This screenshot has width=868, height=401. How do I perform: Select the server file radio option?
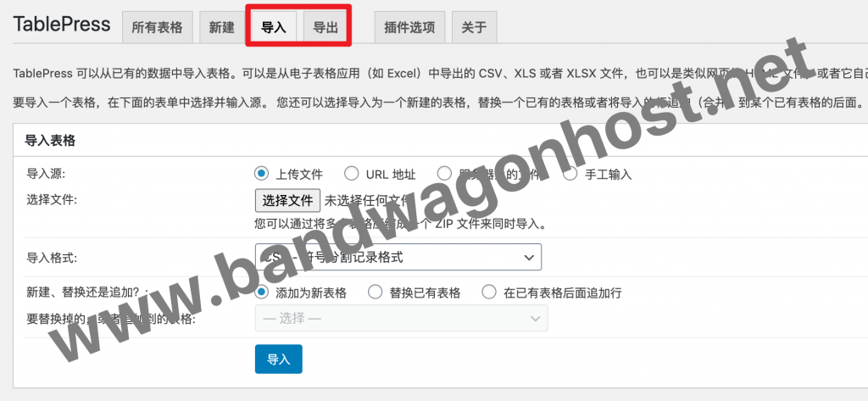[444, 174]
